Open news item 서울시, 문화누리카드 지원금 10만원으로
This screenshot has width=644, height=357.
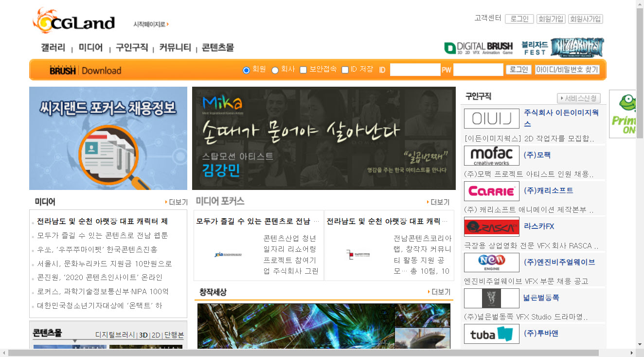105,263
